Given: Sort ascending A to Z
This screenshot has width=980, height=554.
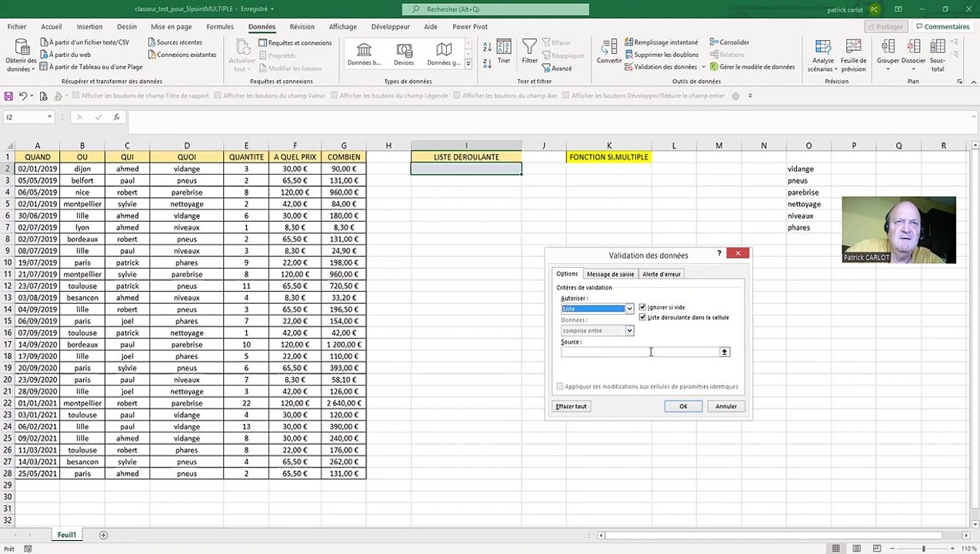Looking at the screenshot, I should [487, 47].
